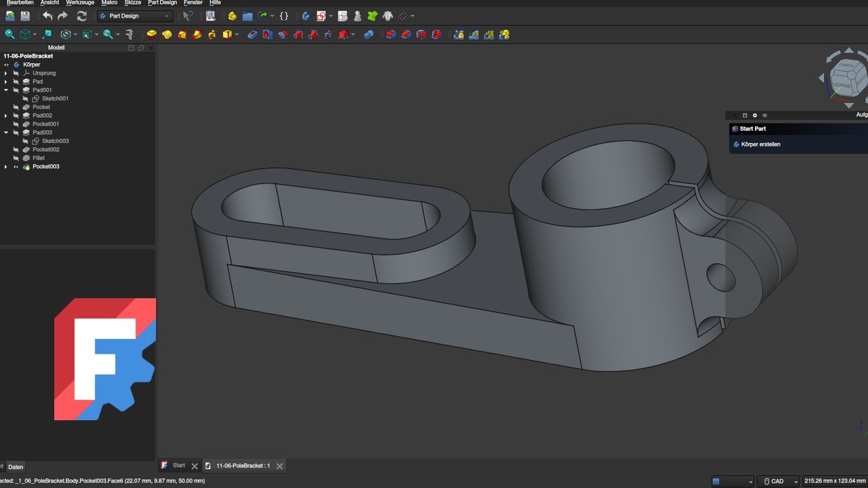This screenshot has width=868, height=488.
Task: Select Pocket tree item
Action: (x=41, y=107)
